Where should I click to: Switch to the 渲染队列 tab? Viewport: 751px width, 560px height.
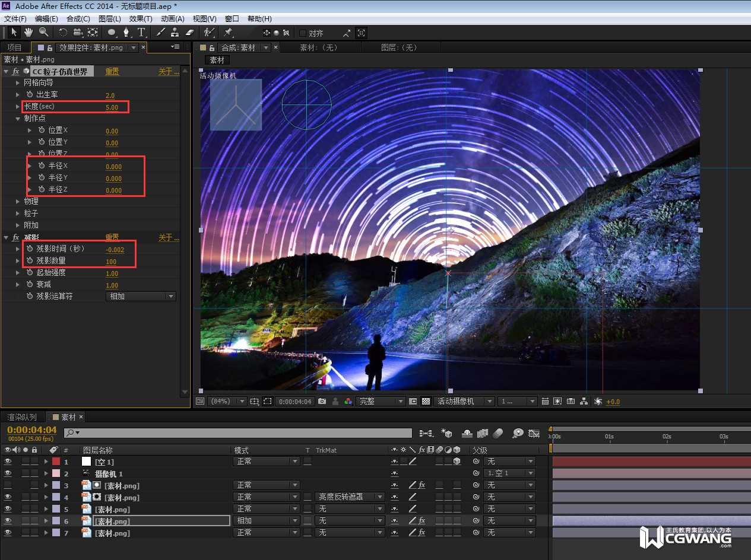pyautogui.click(x=21, y=417)
